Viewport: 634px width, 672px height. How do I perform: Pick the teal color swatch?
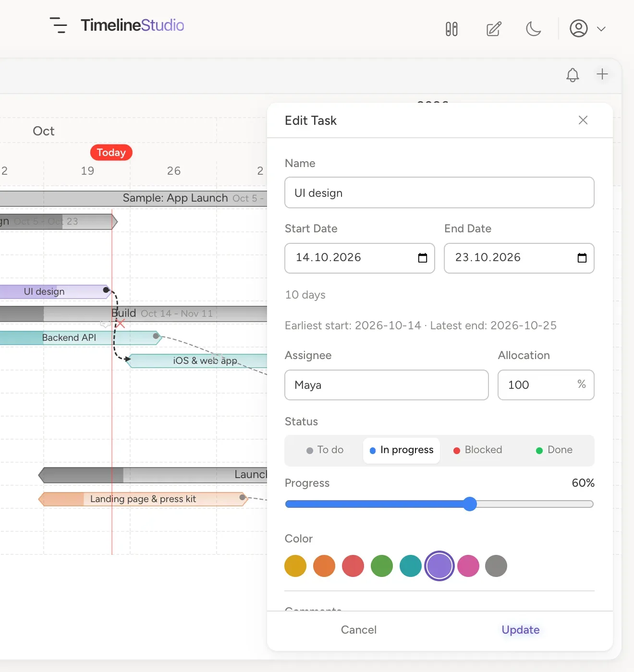[x=411, y=566]
